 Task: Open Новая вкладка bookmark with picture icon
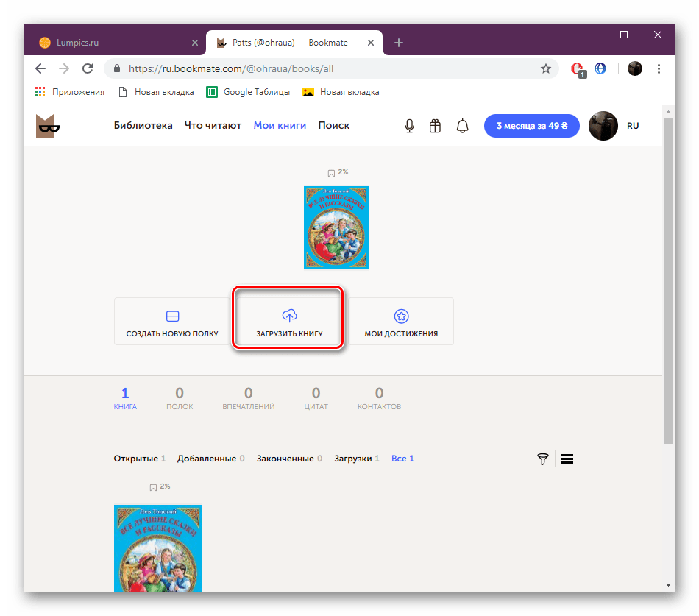(341, 92)
